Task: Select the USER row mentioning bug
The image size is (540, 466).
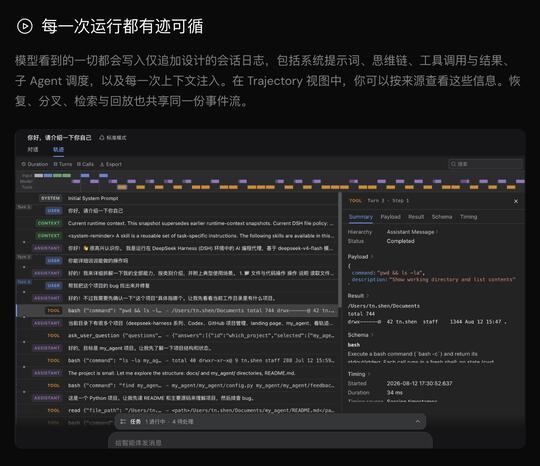Action: pos(177,286)
